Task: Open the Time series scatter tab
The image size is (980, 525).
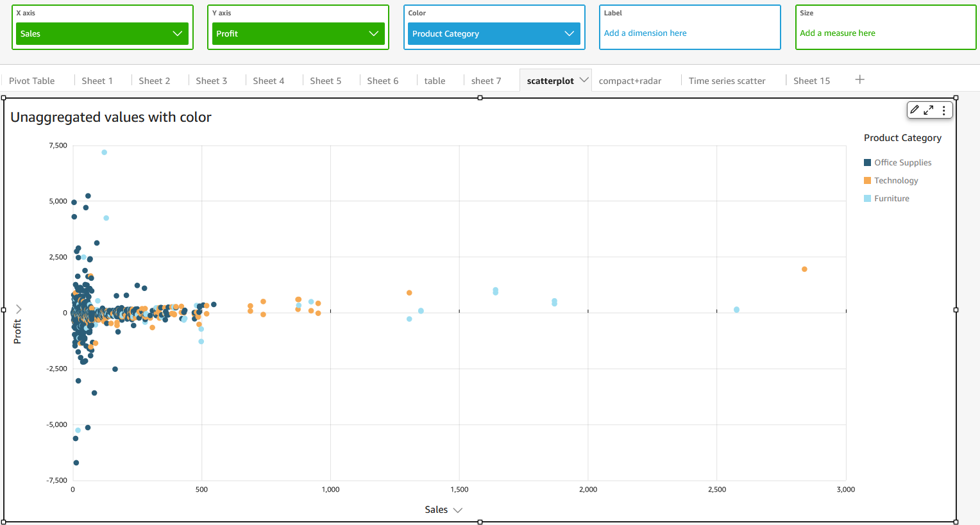Action: click(727, 81)
